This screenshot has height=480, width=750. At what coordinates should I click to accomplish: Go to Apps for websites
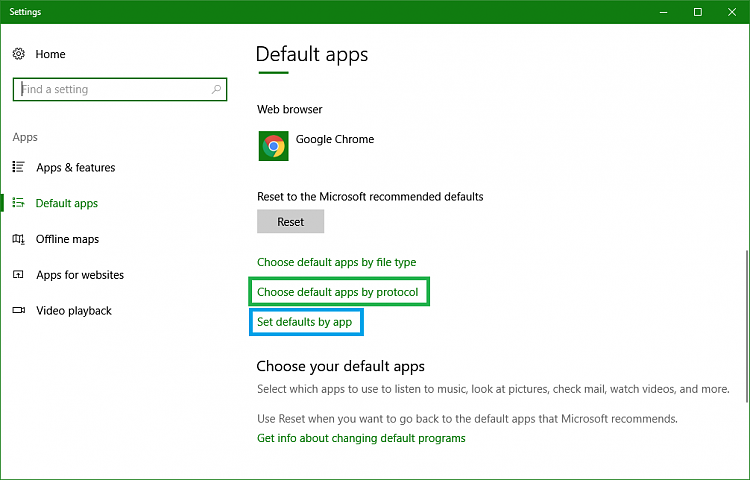[80, 275]
